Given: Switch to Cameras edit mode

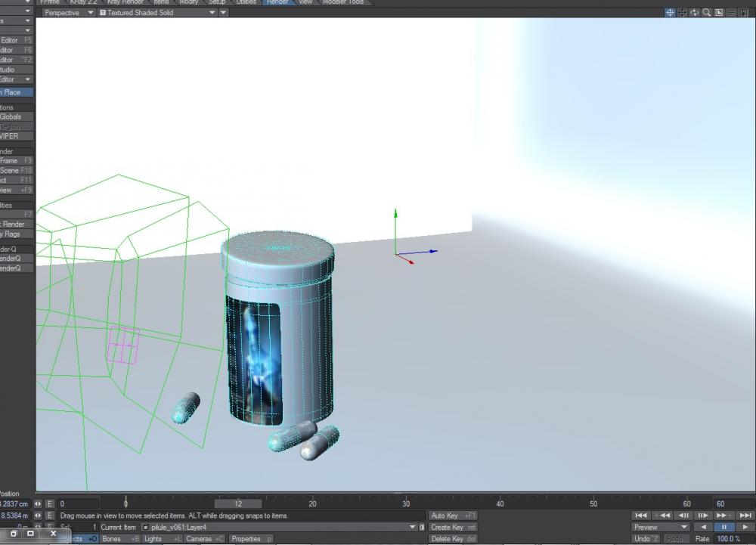Looking at the screenshot, I should (204, 539).
